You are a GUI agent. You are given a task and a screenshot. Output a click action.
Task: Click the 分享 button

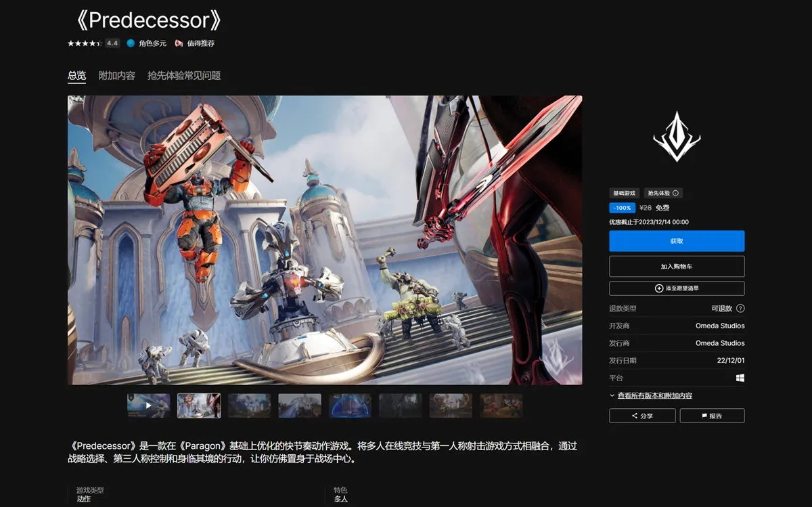click(642, 416)
